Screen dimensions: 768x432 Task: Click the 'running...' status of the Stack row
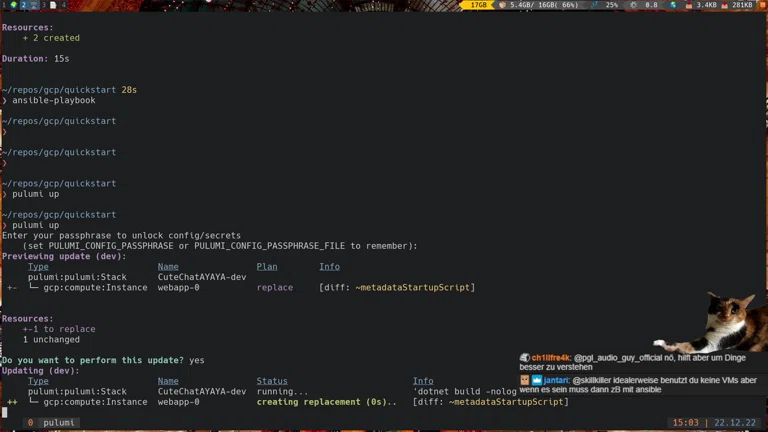click(283, 391)
